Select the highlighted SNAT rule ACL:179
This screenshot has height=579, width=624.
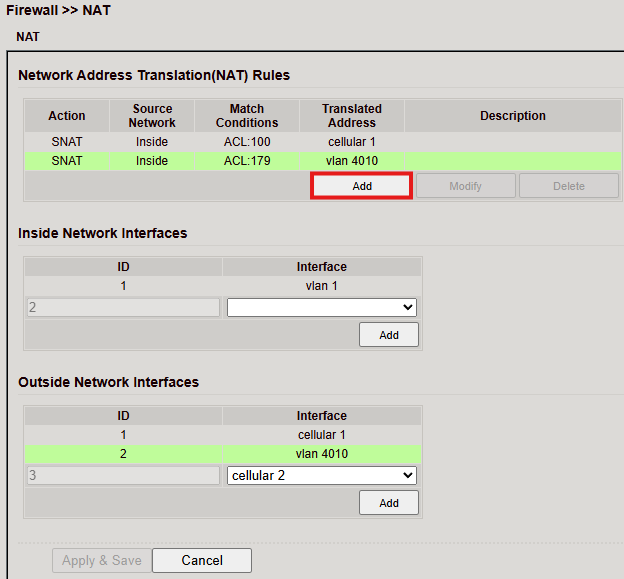point(246,160)
